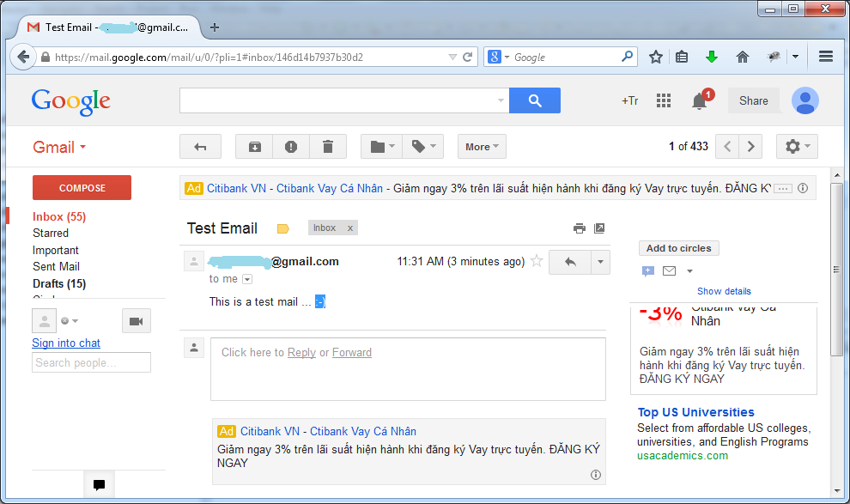850x504 pixels.
Task: Open email in a new window
Action: 599,228
